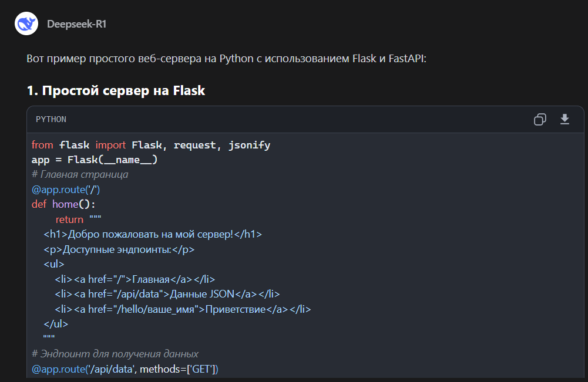
Task: Click the "# Главная страница" comment
Action: pos(80,174)
